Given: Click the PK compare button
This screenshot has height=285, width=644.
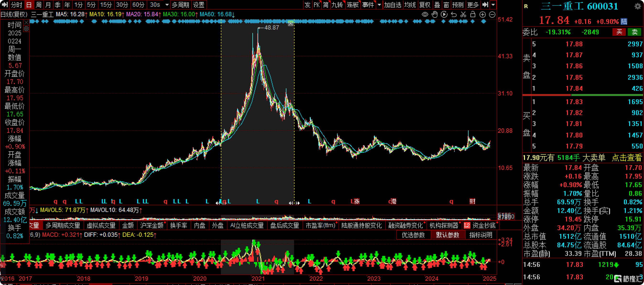Looking at the screenshot, I should pos(317,5).
